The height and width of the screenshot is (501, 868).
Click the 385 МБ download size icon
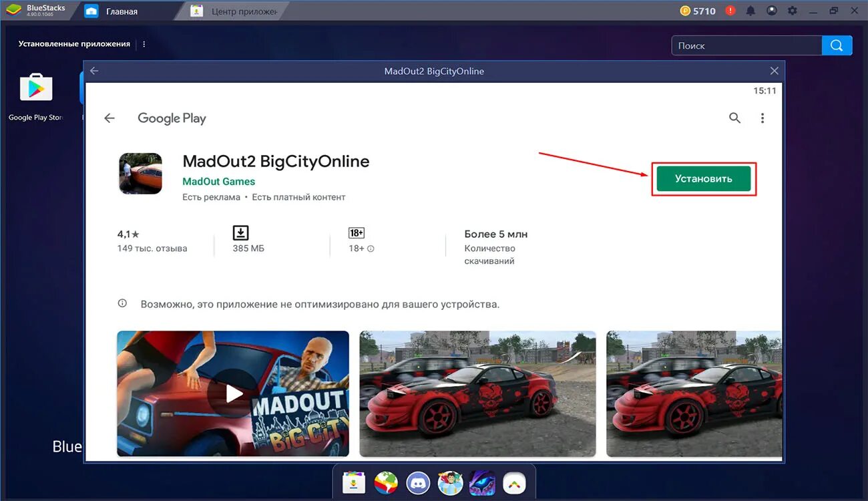[x=240, y=232]
